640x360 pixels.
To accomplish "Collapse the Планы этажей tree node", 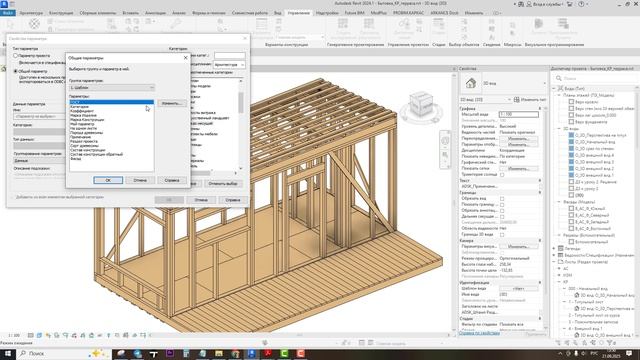I will pyautogui.click(x=559, y=95).
